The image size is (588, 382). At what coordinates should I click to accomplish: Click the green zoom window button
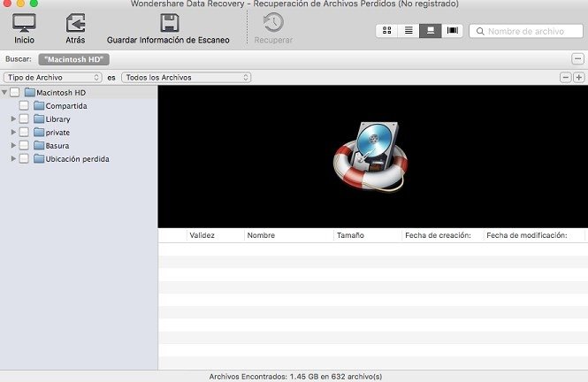[x=34, y=3]
